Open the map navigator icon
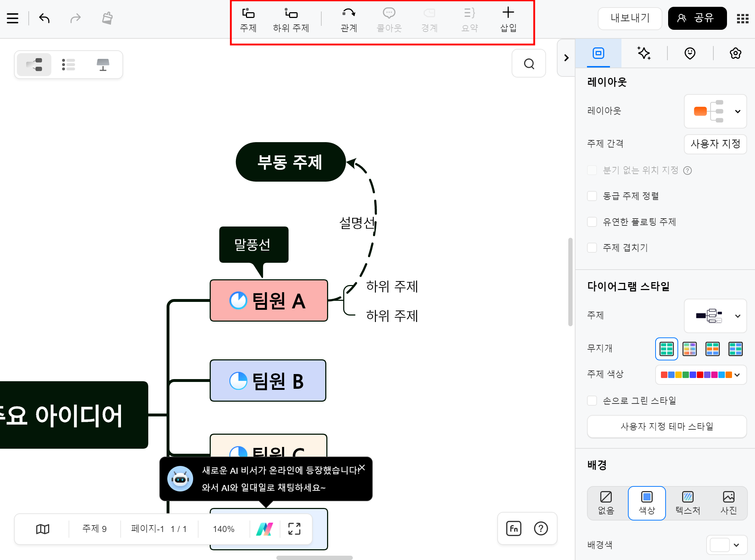Image resolution: width=755 pixels, height=560 pixels. 42,529
